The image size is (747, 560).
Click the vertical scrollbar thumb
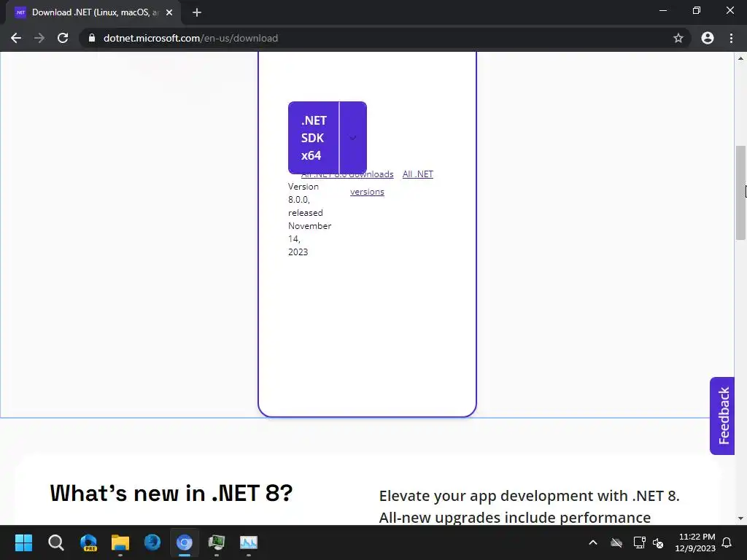coord(740,192)
